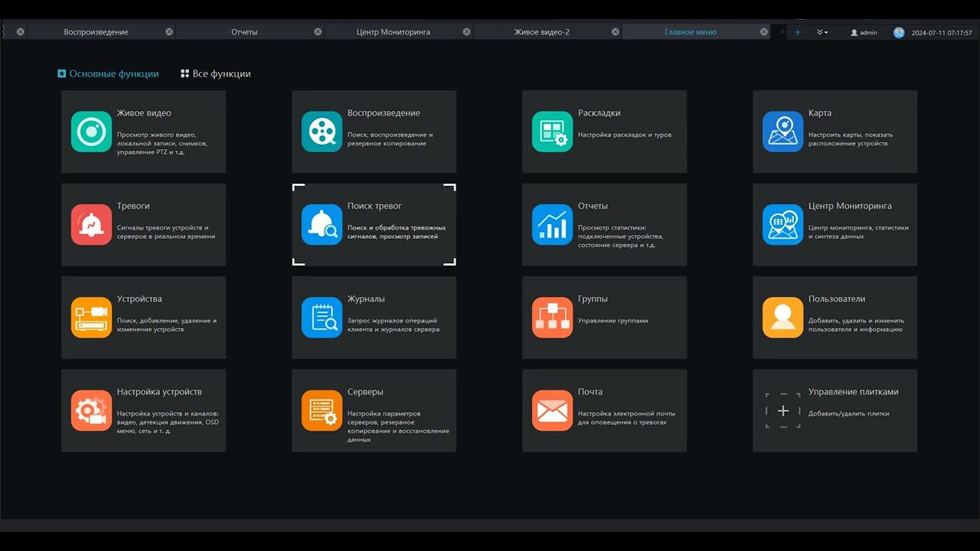Image resolution: width=980 pixels, height=551 pixels.
Task: Open the Журналы log search icon
Action: 322,318
